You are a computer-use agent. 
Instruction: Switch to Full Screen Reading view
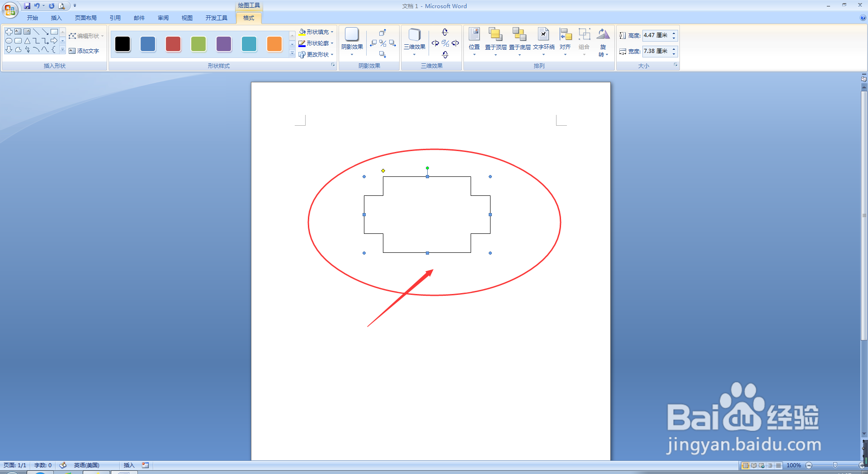[x=754, y=465]
